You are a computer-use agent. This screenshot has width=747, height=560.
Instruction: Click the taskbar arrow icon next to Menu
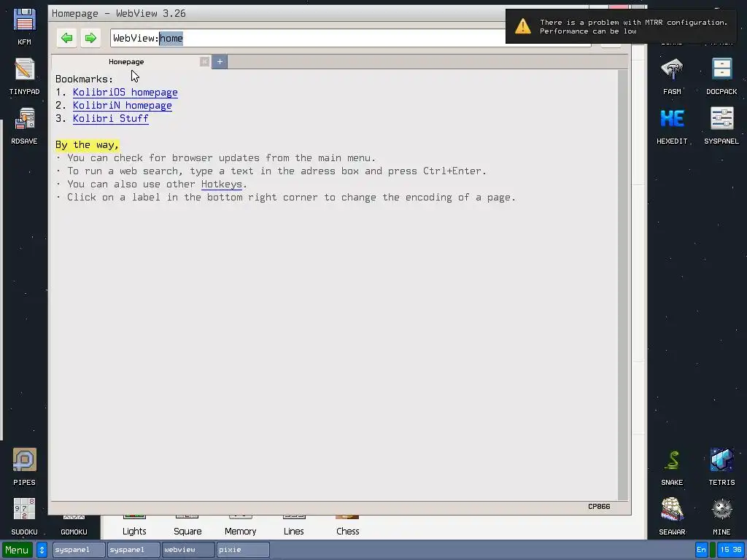[x=42, y=550]
